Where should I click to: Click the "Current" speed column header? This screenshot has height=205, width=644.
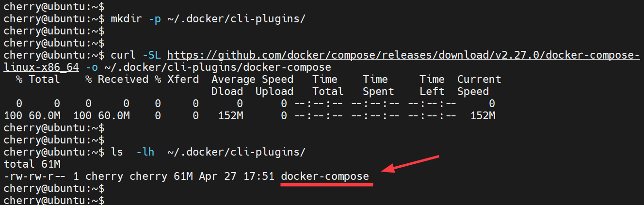coord(479,79)
